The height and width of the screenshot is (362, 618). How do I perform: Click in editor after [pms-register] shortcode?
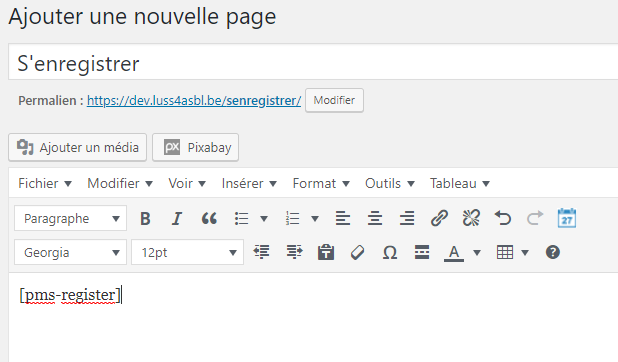(121, 295)
